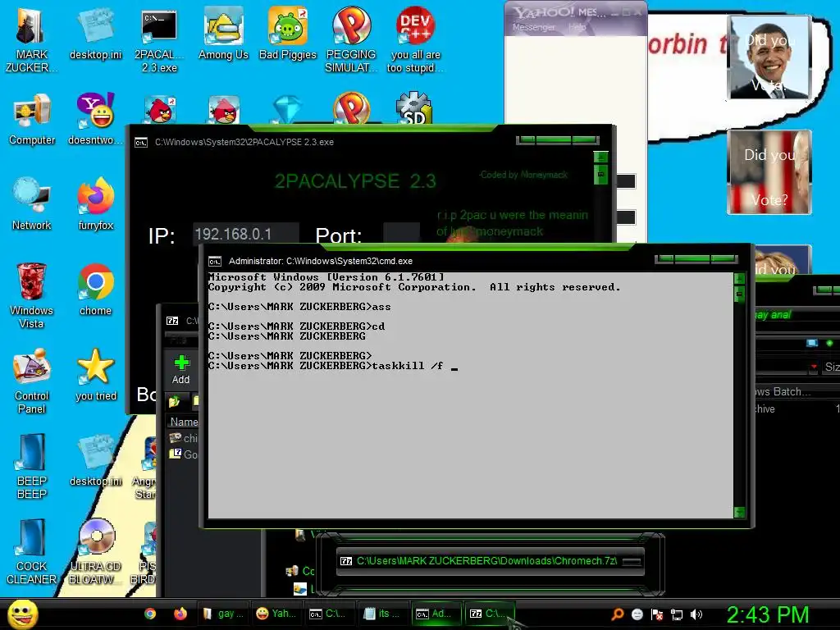Click the clock showing 2:43 PM
The image size is (840, 630).
(768, 614)
